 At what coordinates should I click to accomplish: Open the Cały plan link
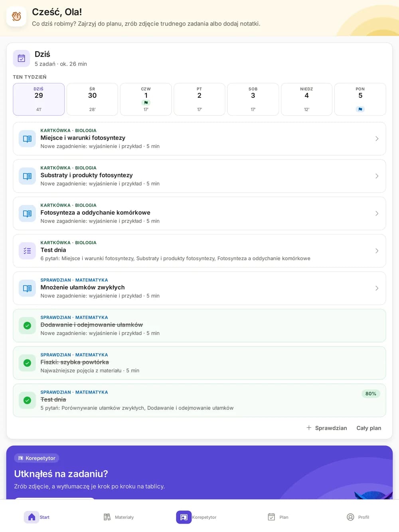(x=369, y=428)
